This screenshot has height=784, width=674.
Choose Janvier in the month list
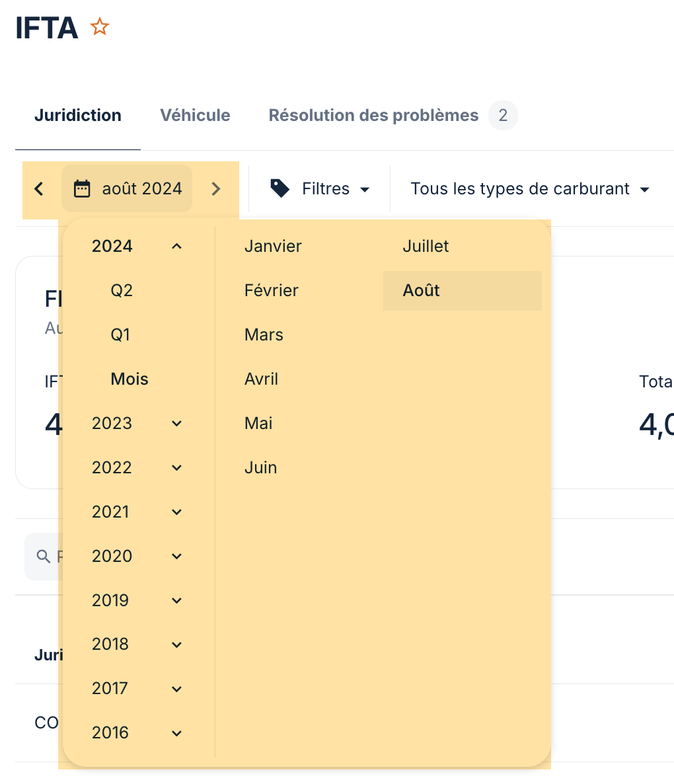273,247
